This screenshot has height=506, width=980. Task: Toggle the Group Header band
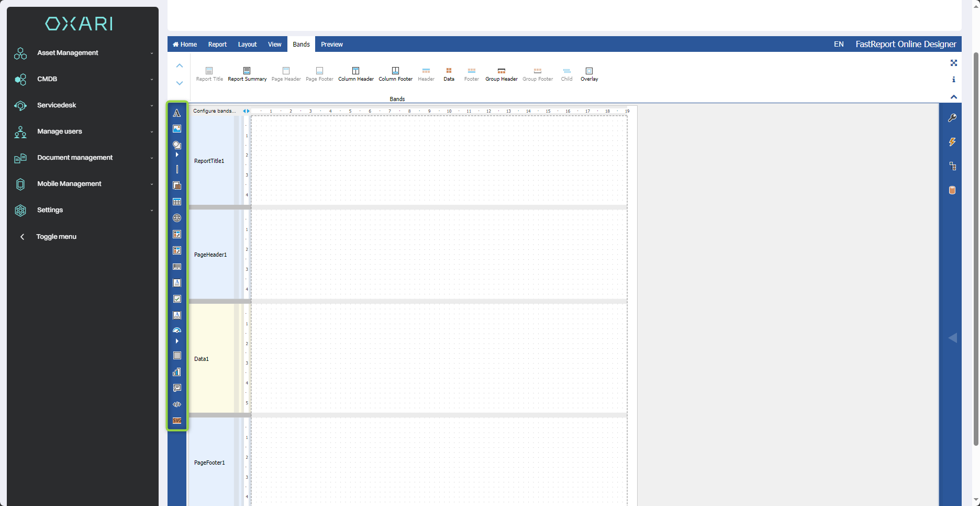[501, 74]
